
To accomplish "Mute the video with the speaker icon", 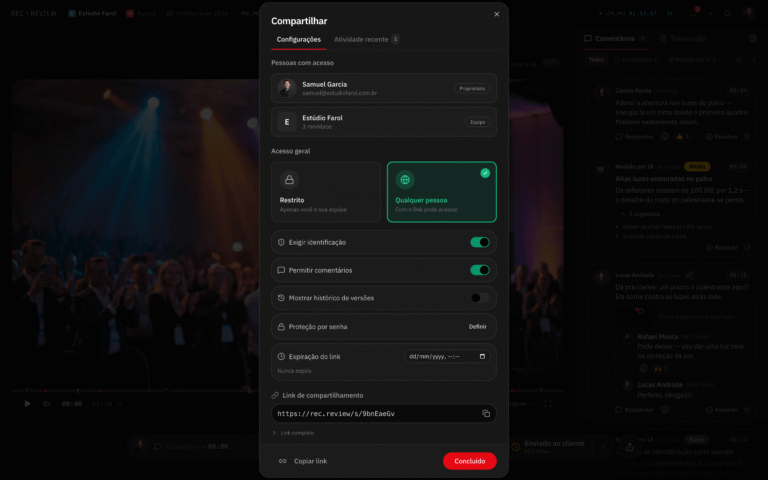I will 47,404.
